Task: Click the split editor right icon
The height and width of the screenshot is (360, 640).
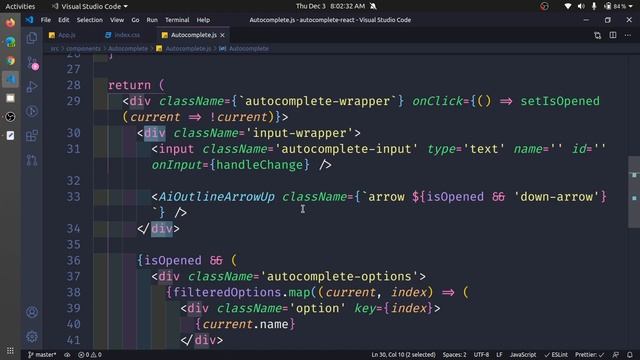Action: coord(613,35)
